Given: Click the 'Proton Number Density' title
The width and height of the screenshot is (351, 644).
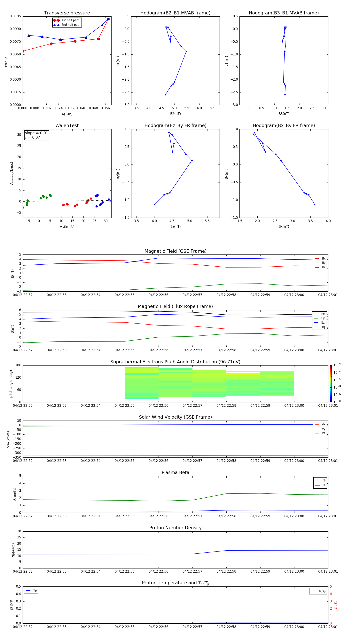Looking at the screenshot, I should click(x=175, y=528).
